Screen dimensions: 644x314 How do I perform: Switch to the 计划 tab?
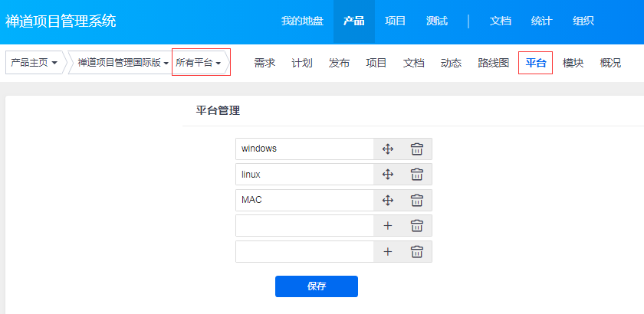[x=302, y=63]
